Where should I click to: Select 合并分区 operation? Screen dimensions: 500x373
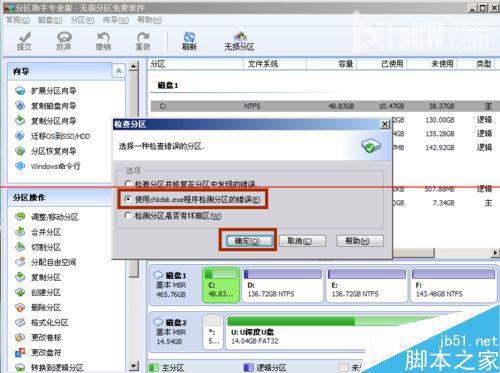tap(46, 232)
